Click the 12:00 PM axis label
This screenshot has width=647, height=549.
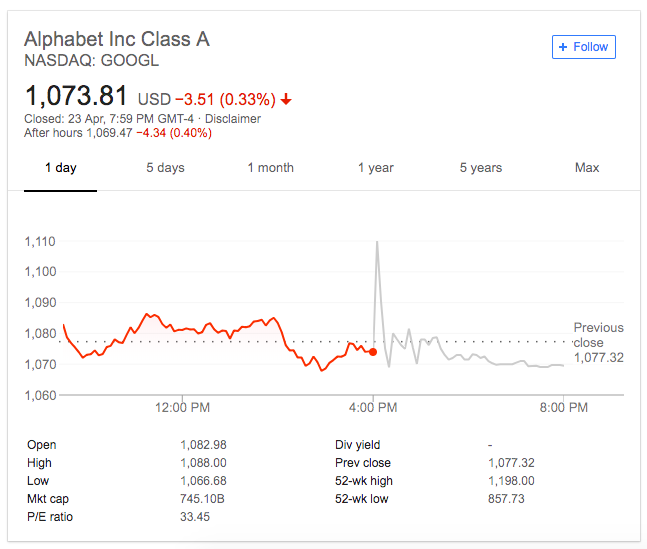[182, 407]
